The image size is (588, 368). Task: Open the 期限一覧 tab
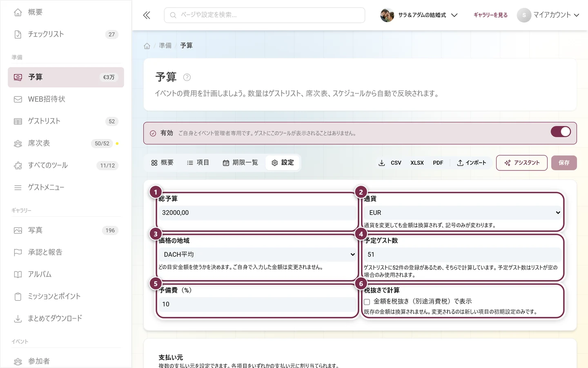point(241,163)
